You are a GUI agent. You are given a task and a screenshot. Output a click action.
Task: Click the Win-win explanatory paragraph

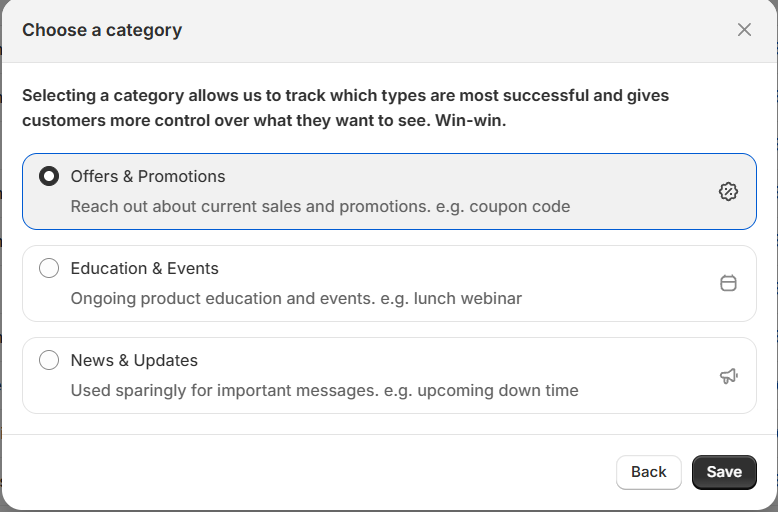pyautogui.click(x=345, y=108)
